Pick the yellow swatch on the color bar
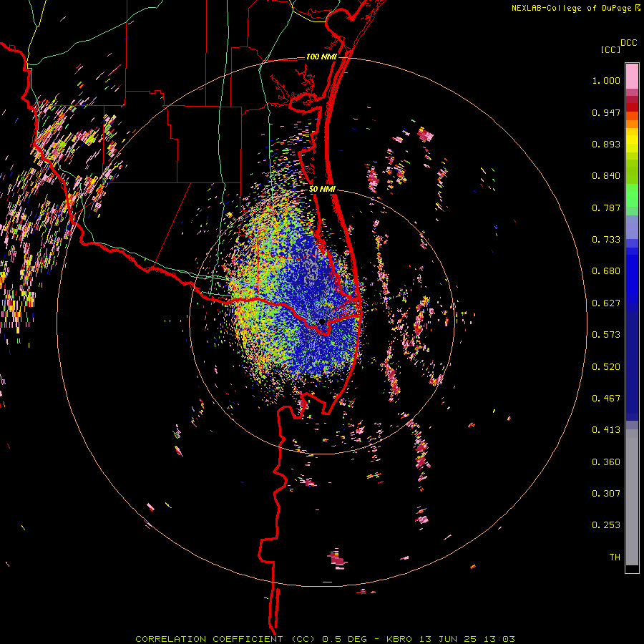The width and height of the screenshot is (644, 644). click(x=632, y=141)
